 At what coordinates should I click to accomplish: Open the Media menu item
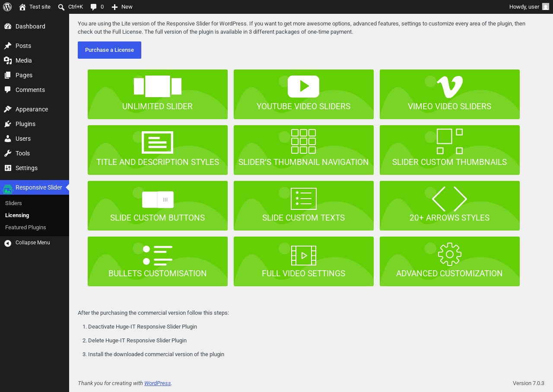click(x=35, y=60)
